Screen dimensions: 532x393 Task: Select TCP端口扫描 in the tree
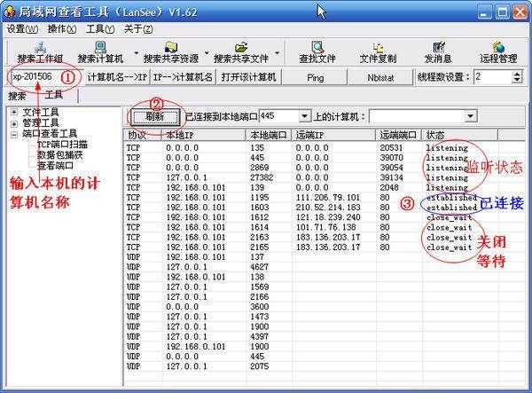pyautogui.click(x=62, y=145)
